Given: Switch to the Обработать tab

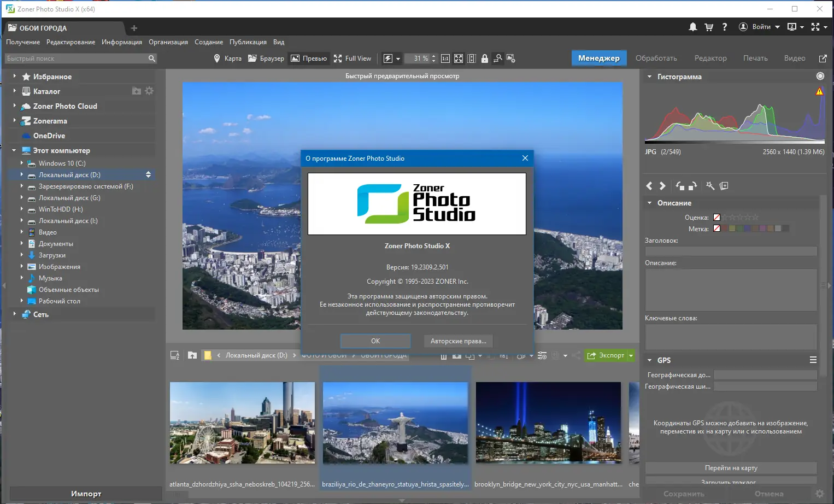Looking at the screenshot, I should pyautogui.click(x=656, y=58).
